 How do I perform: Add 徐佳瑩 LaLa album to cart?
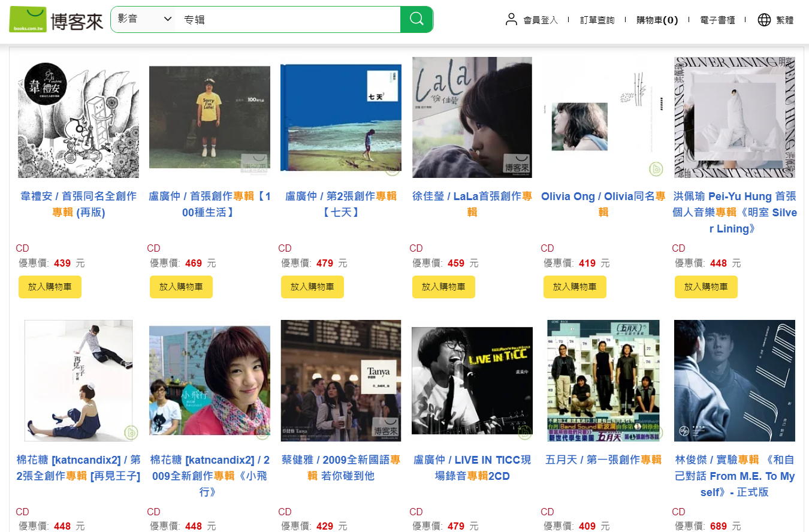pyautogui.click(x=443, y=287)
